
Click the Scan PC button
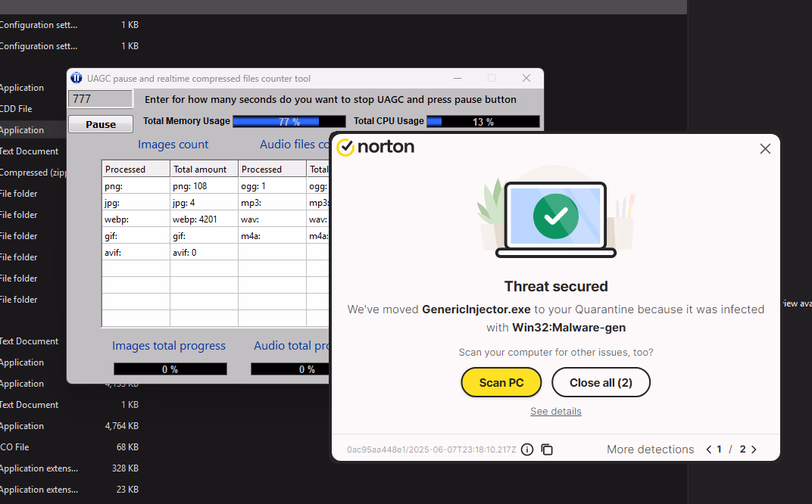[x=501, y=382]
